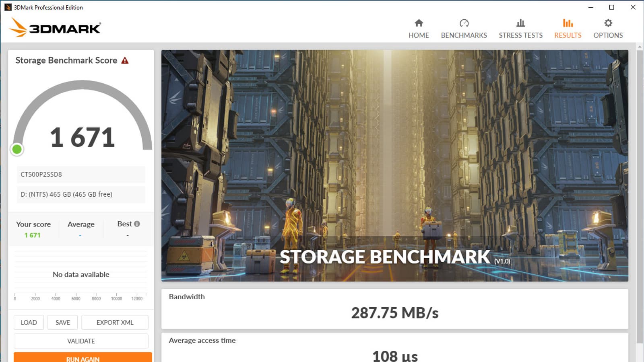Open the STRESS TESTS tab

pyautogui.click(x=520, y=35)
